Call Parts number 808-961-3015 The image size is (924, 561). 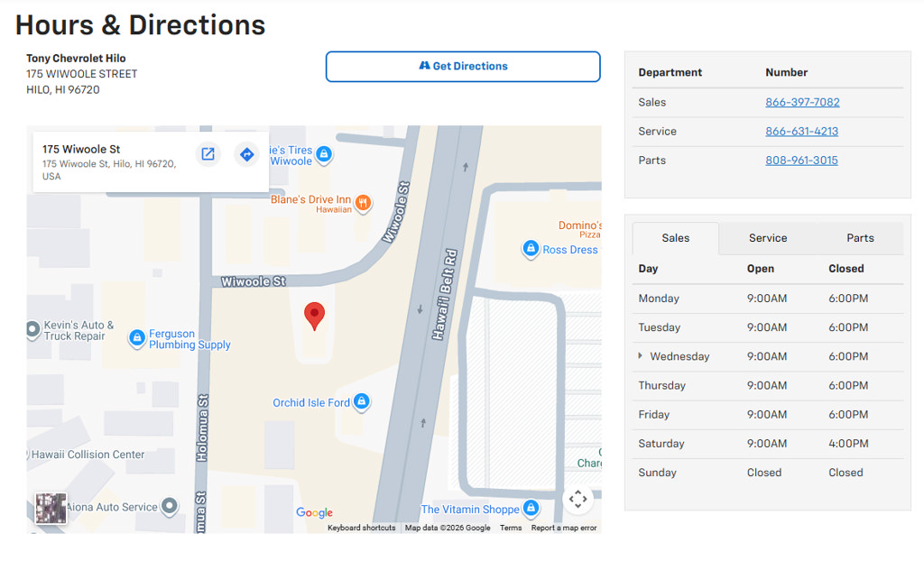point(801,161)
